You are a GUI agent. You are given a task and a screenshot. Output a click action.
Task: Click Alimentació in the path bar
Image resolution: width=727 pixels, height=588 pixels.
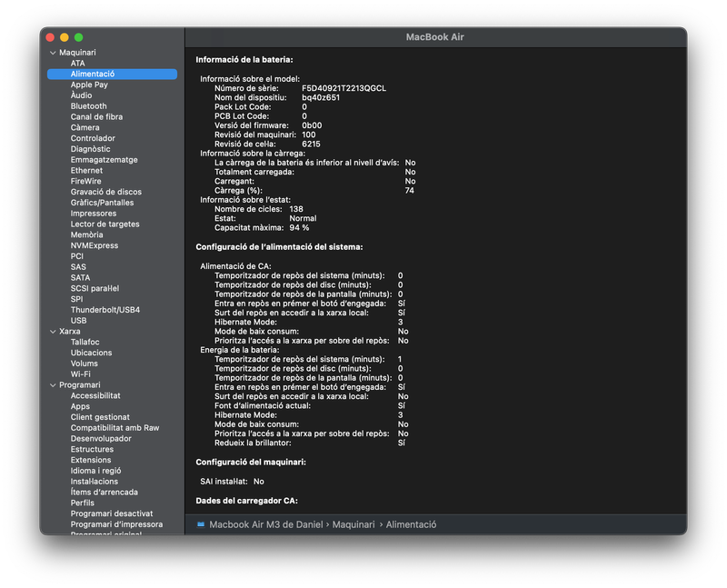[x=412, y=524]
